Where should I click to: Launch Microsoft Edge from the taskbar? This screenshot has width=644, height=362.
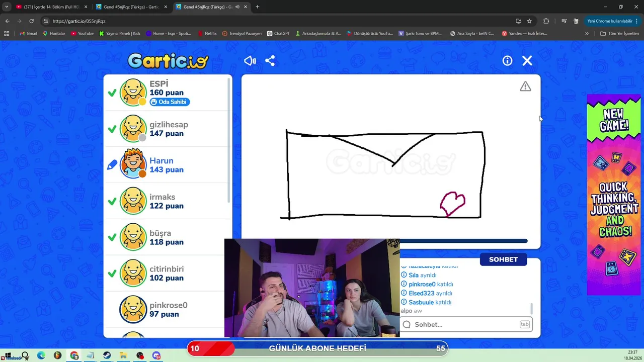tap(41, 356)
